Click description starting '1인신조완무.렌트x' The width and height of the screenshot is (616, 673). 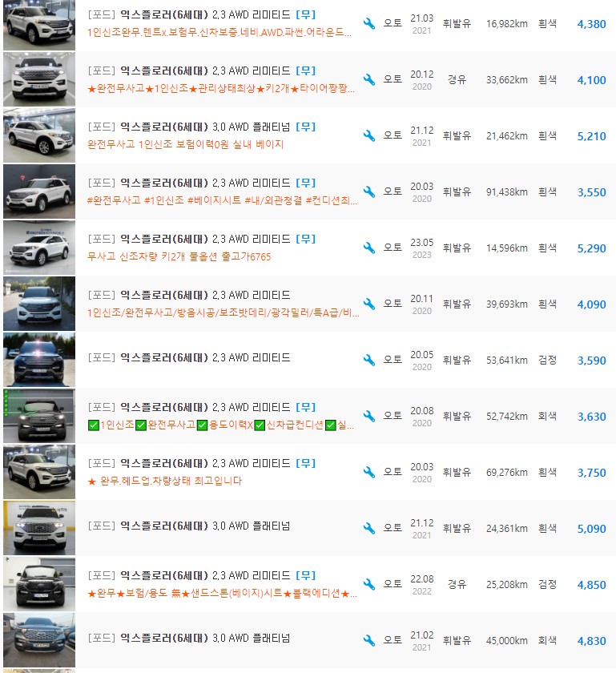[x=219, y=33]
